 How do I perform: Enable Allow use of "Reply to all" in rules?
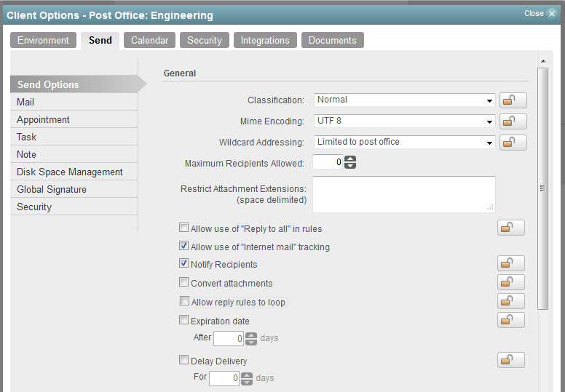coord(183,228)
